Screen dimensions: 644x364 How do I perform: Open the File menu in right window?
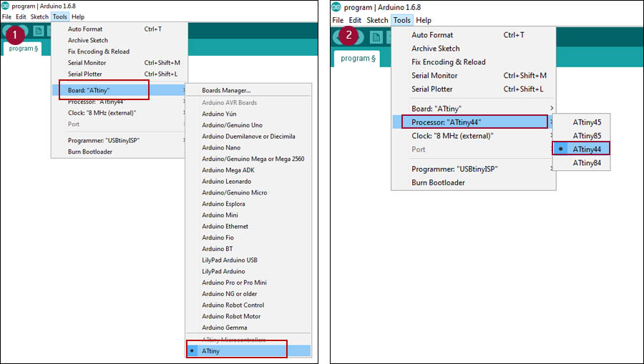tap(338, 20)
